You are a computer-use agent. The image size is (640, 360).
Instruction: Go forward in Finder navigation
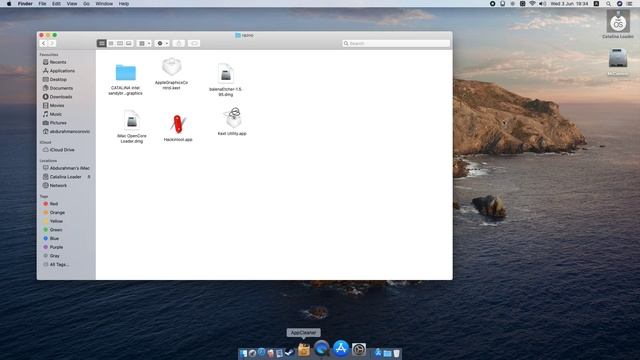pyautogui.click(x=52, y=43)
